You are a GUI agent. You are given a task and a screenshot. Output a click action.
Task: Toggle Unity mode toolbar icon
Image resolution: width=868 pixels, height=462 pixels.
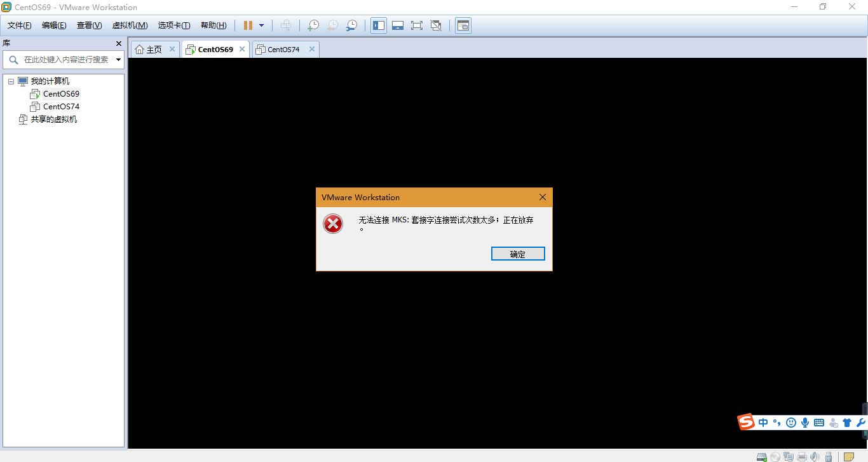(436, 25)
